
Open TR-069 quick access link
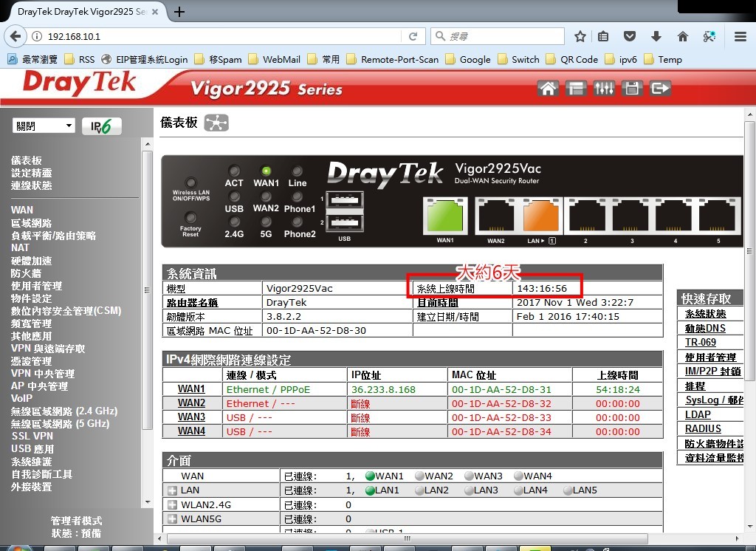point(701,342)
